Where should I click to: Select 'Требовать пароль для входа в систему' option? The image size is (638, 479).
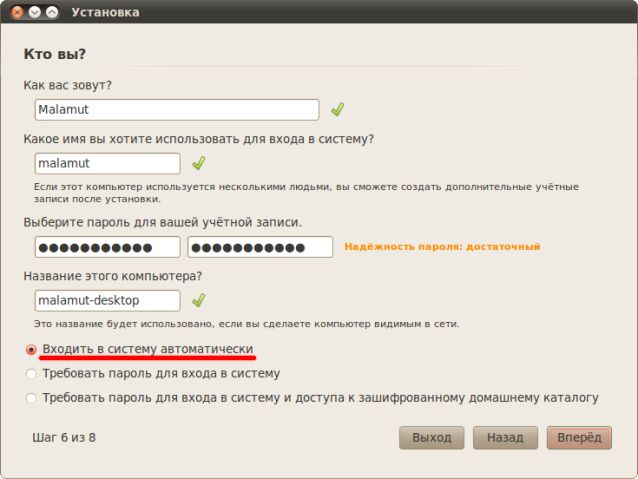coord(31,373)
